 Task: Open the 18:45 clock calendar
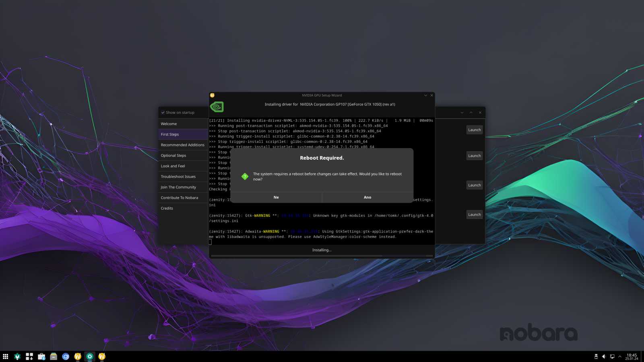click(x=632, y=357)
